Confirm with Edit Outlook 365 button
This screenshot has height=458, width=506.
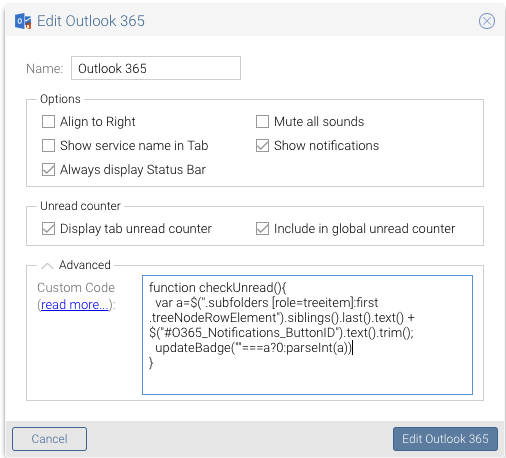(x=445, y=439)
